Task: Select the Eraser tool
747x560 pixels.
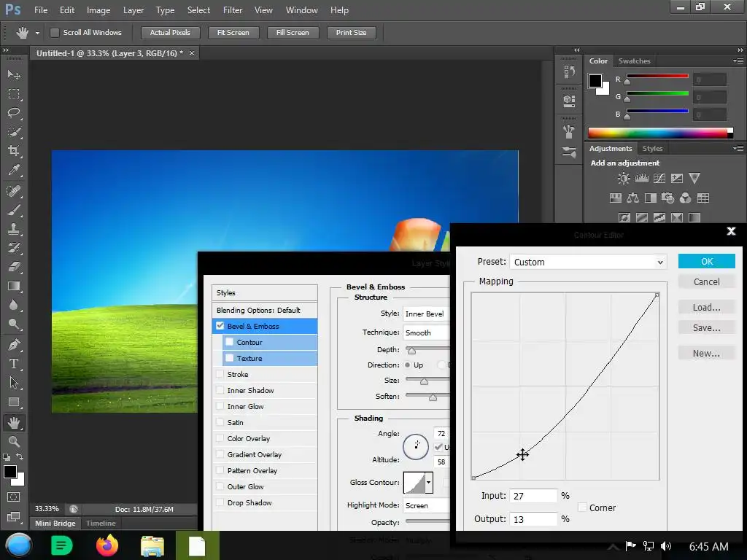Action: 14,267
